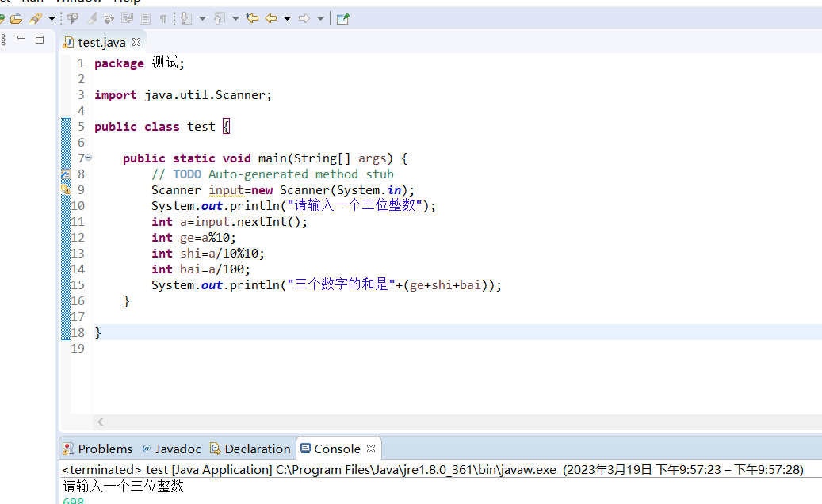Click the task marker on line 8
The image size is (822, 504).
[x=66, y=174]
